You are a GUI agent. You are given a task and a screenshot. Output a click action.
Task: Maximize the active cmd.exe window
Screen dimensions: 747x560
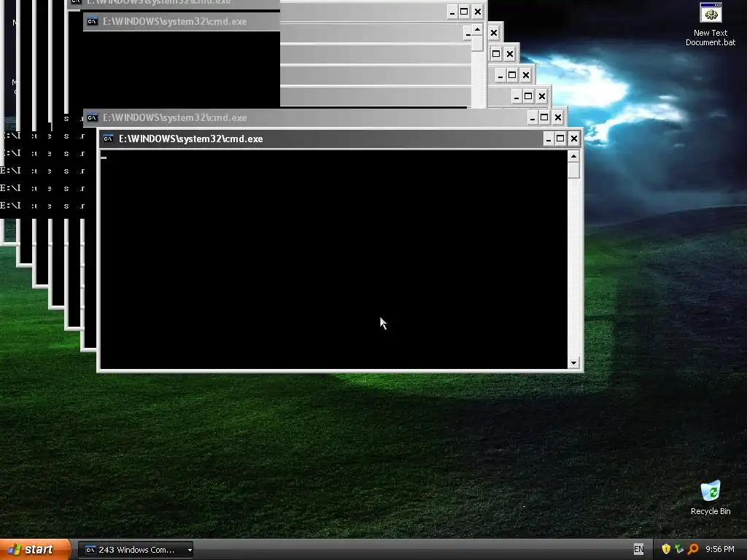(561, 139)
